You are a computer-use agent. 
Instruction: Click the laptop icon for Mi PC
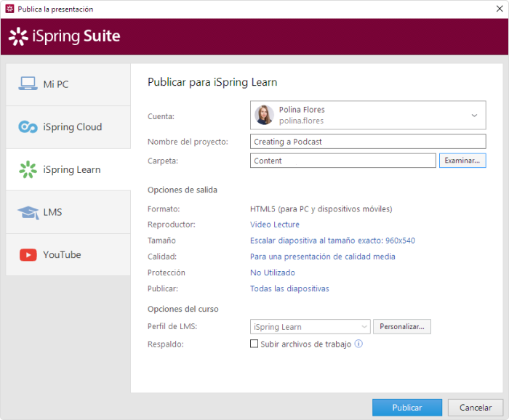tap(28, 84)
